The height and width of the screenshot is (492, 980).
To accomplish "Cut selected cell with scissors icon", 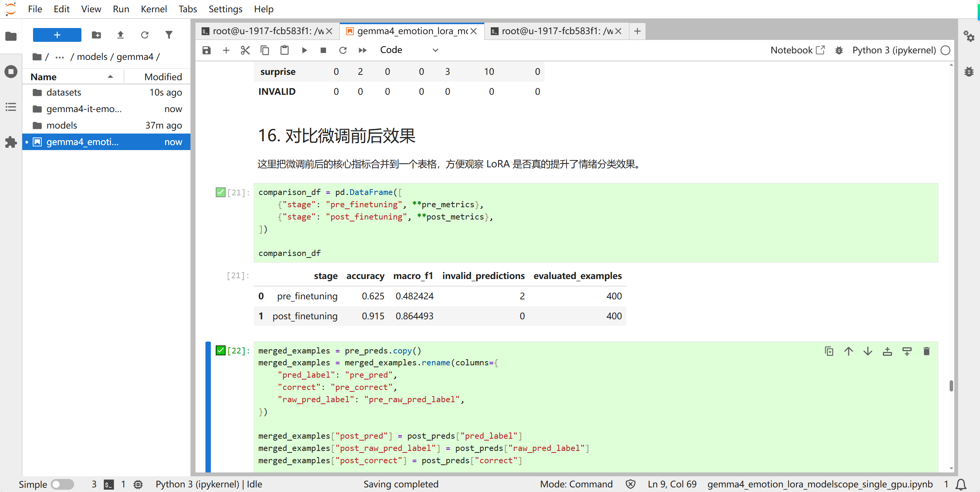I will 245,50.
